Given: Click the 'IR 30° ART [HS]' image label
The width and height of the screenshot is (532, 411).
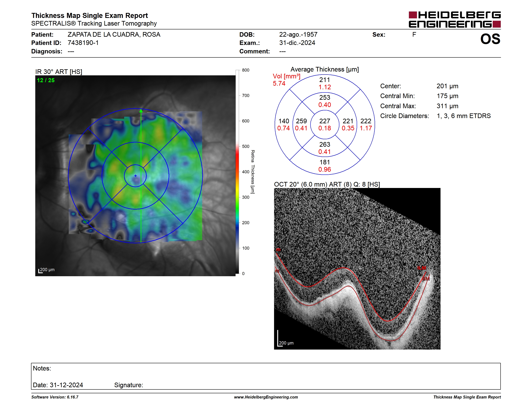Looking at the screenshot, I should [59, 72].
